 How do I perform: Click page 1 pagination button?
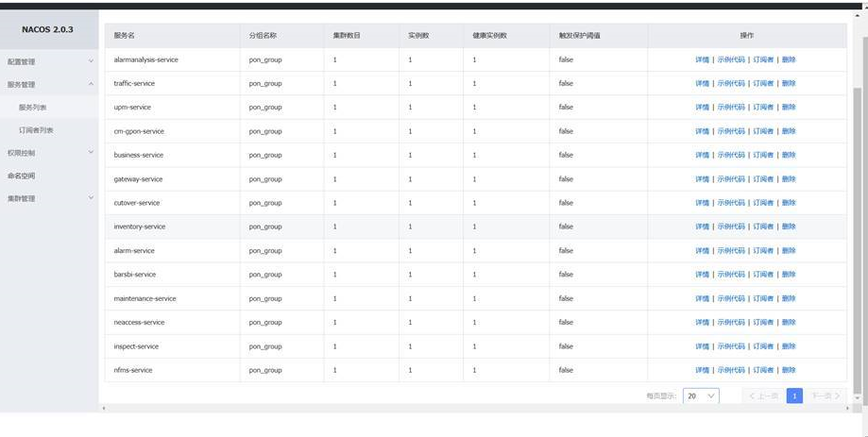(x=794, y=396)
